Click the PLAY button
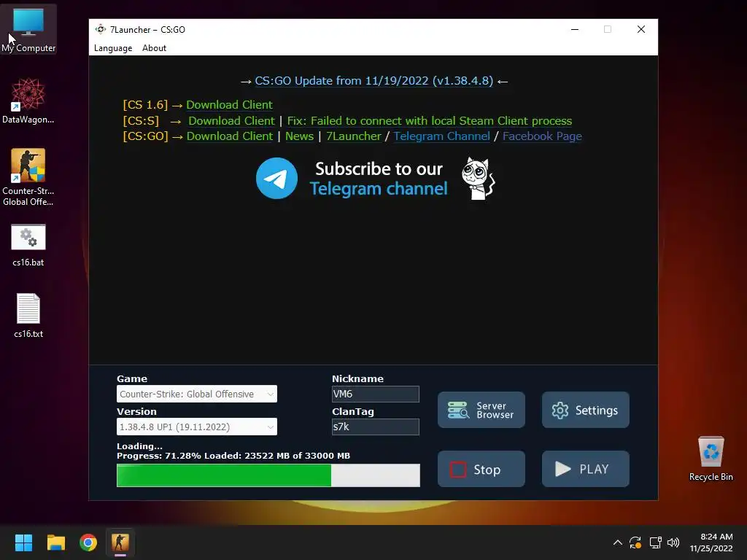The width and height of the screenshot is (747, 560). [586, 469]
